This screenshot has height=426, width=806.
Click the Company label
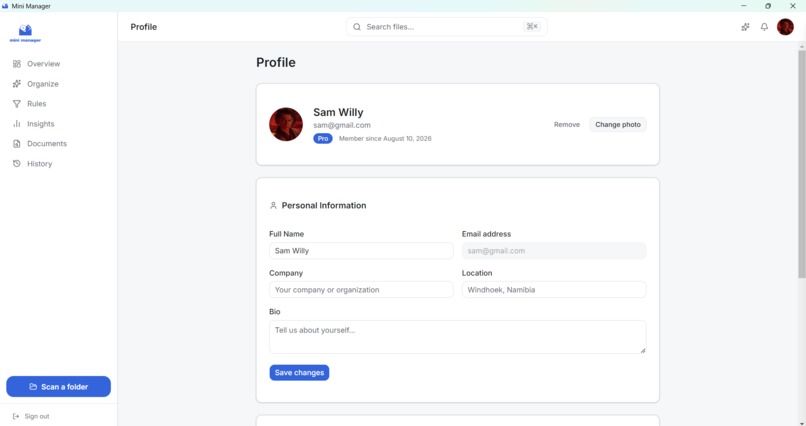(x=286, y=273)
